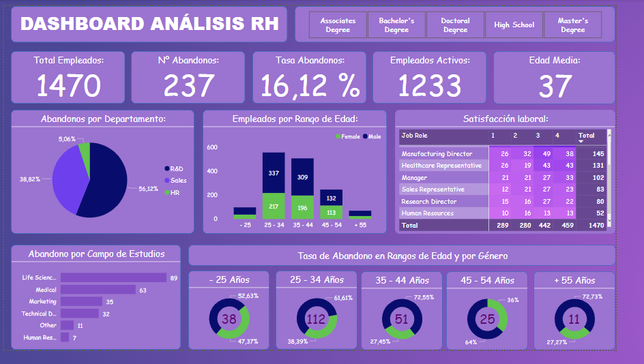The image size is (644, 364).
Task: Click the 45 - 54 Años donut showing 25
Action: point(487,319)
